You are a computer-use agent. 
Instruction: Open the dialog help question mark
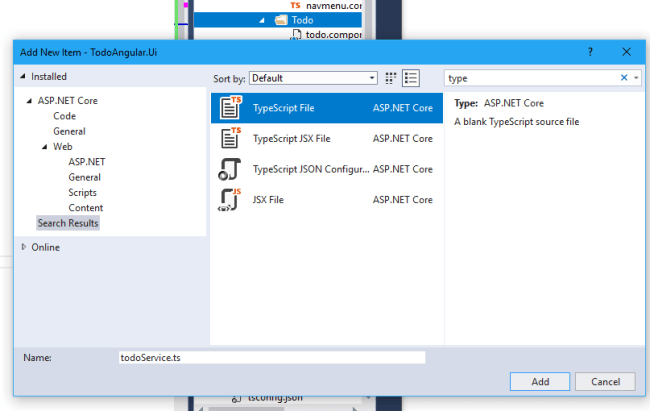(x=590, y=52)
